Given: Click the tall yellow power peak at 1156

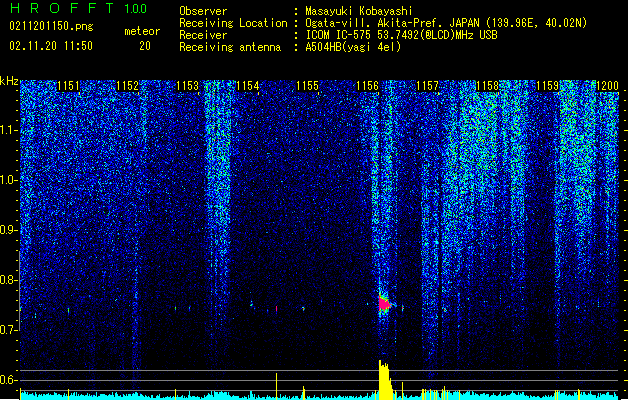Looking at the screenshot, I should tap(384, 380).
